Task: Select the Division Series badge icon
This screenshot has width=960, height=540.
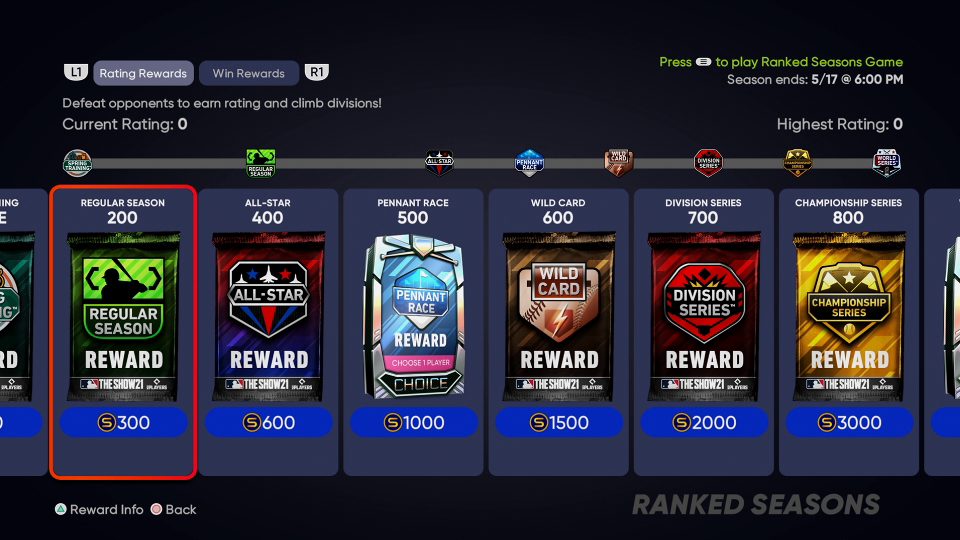Action: 708,163
